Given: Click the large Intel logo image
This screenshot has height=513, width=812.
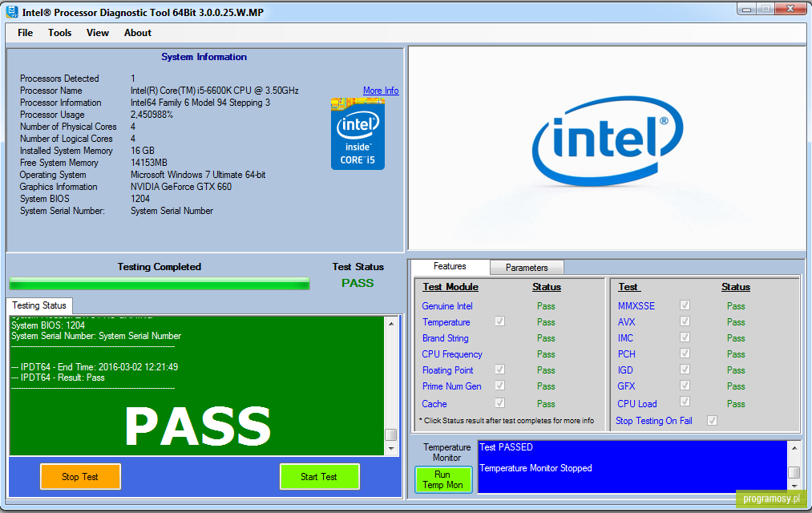Looking at the screenshot, I should pos(607,140).
